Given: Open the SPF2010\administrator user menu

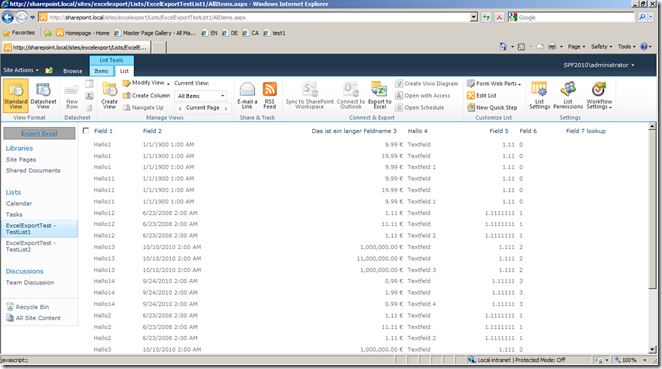Looking at the screenshot, I should (599, 65).
